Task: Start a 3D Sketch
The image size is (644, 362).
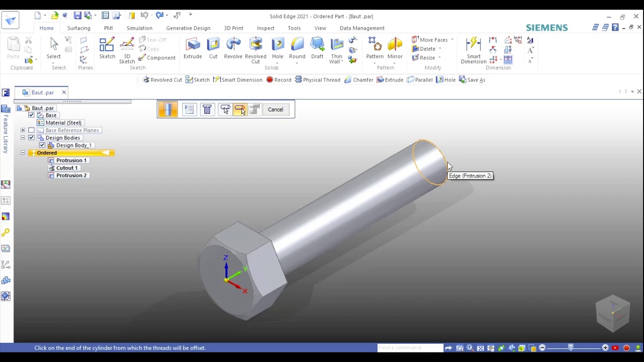Action: 127,50
